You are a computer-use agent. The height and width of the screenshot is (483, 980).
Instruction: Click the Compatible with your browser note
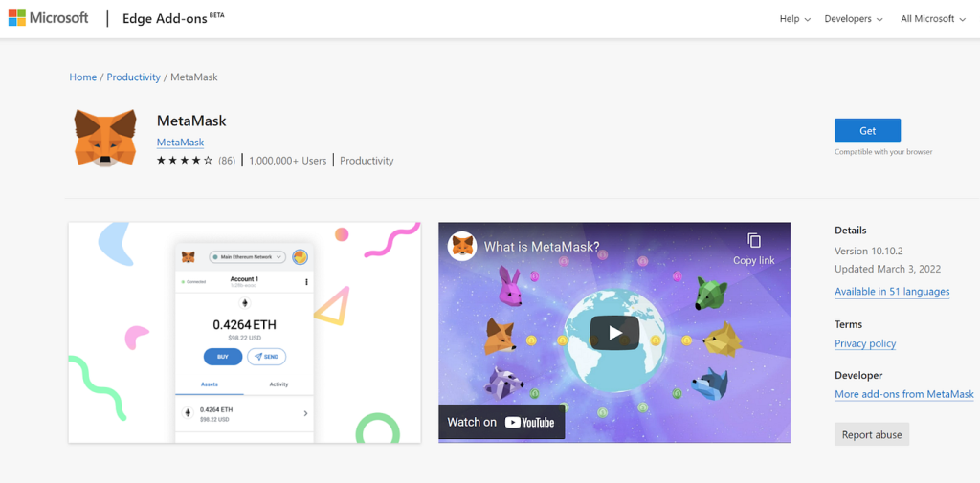pyautogui.click(x=883, y=152)
